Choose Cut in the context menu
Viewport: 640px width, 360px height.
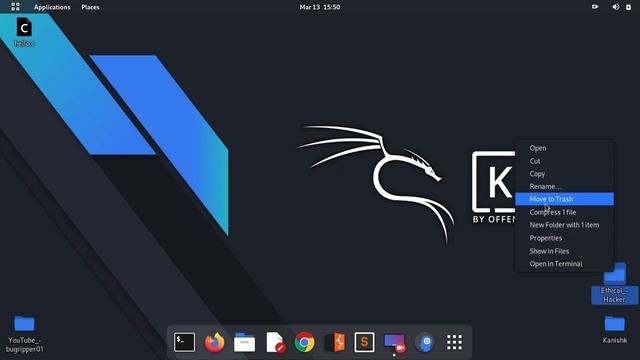coord(564,161)
